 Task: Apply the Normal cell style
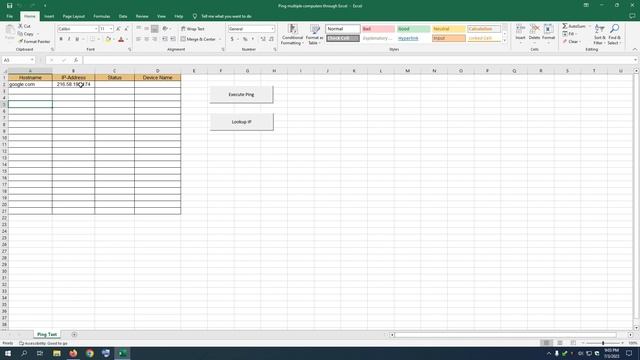(x=343, y=29)
